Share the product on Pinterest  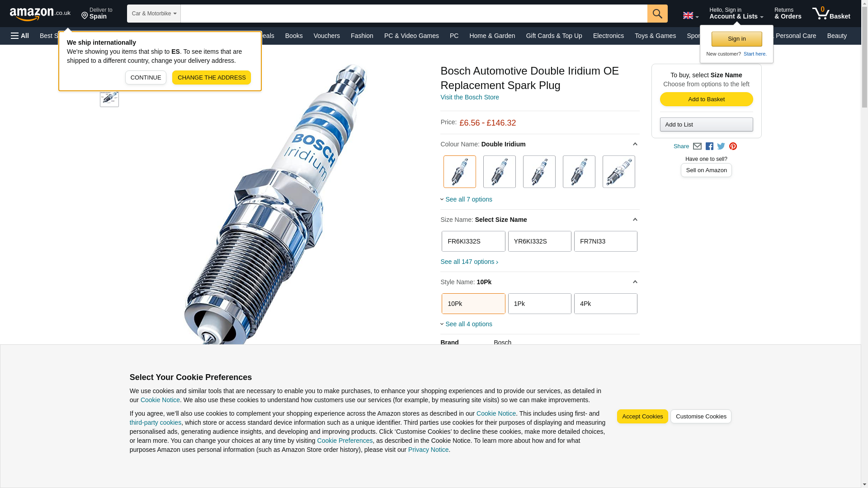[x=733, y=146]
